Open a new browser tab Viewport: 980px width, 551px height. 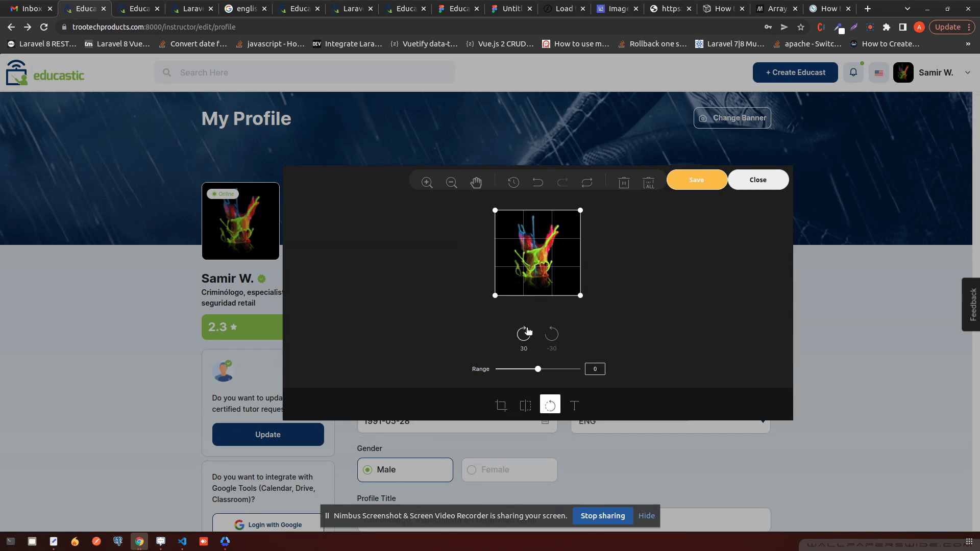(867, 9)
